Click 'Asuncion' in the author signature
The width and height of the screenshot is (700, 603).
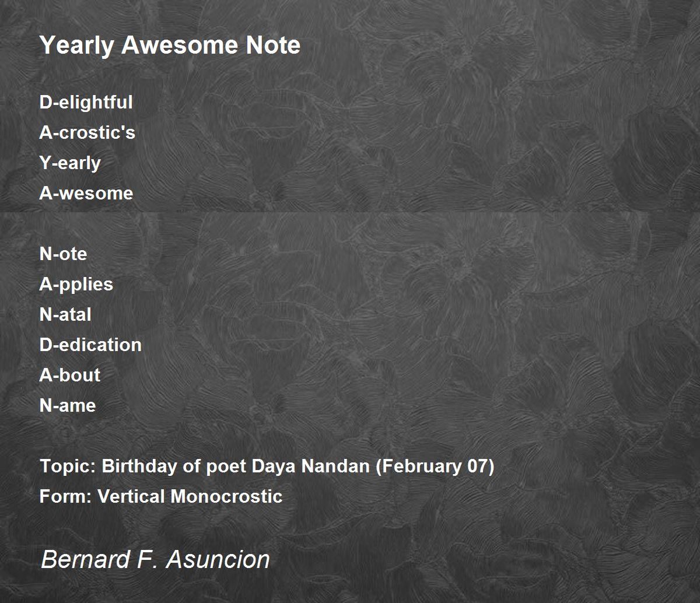(x=218, y=559)
